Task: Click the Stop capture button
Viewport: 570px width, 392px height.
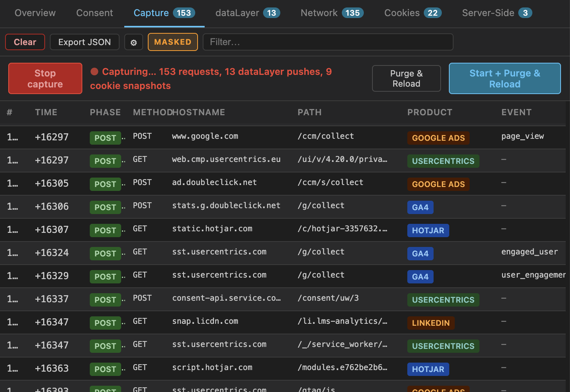Action: [x=45, y=78]
